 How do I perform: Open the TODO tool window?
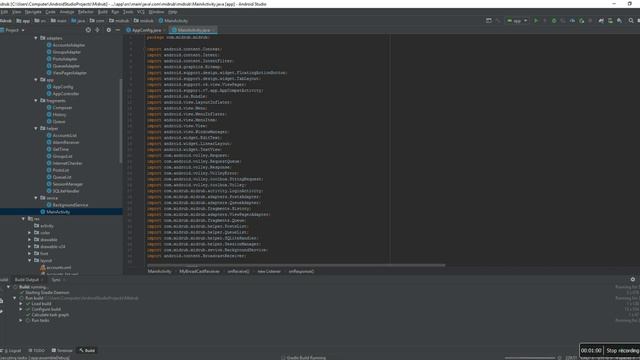click(37, 350)
